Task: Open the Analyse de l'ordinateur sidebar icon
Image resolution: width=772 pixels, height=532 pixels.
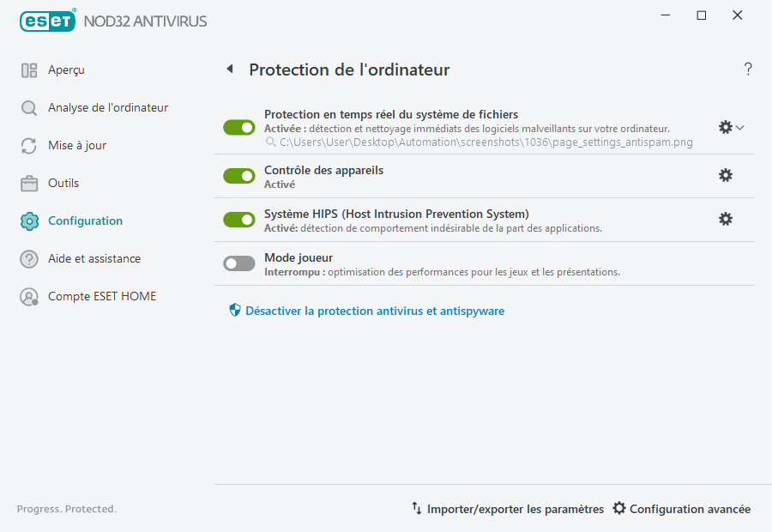Action: pyautogui.click(x=29, y=107)
